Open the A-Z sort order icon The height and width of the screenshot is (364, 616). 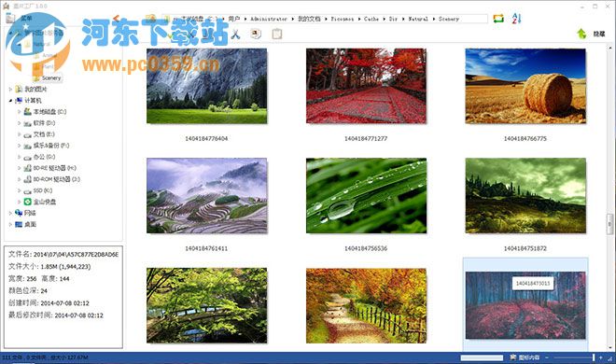(x=516, y=18)
